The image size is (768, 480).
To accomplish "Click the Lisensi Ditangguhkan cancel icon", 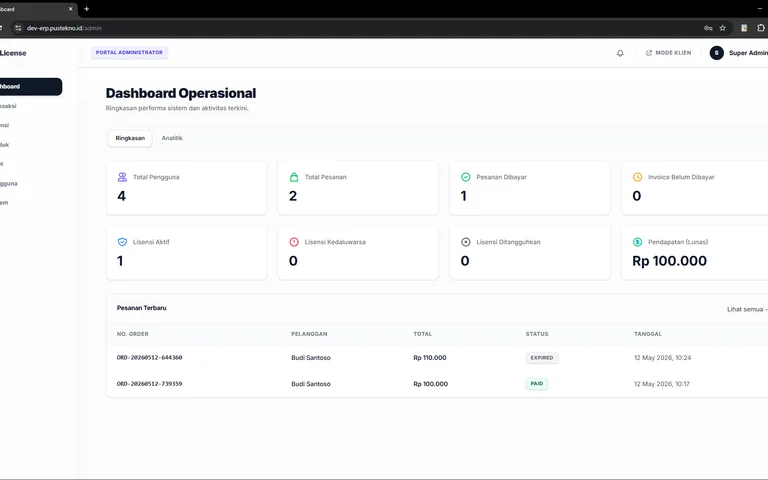I will [466, 241].
